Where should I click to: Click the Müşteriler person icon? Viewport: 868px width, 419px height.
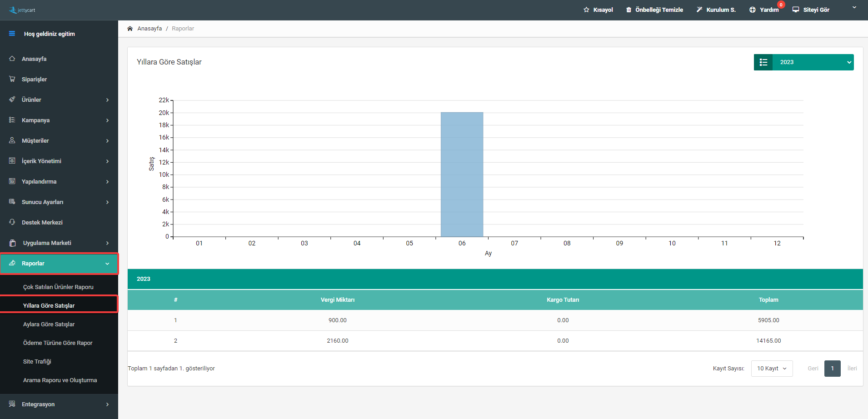pos(12,140)
